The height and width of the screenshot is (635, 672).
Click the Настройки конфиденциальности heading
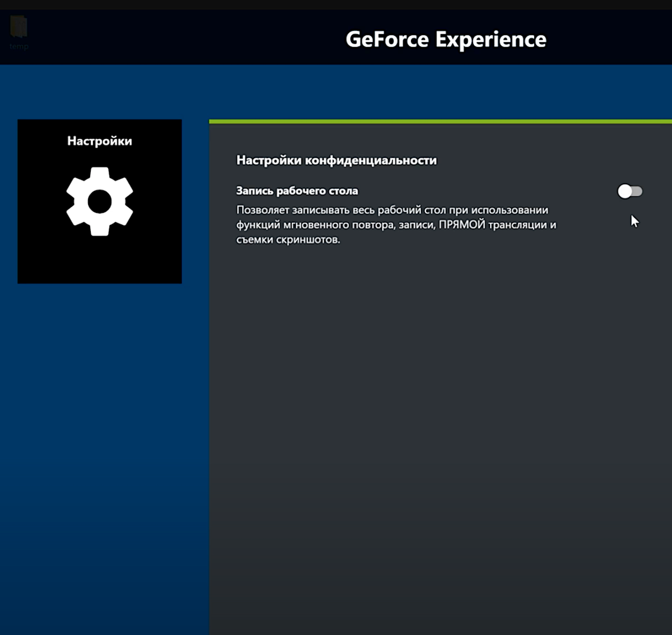(x=337, y=160)
